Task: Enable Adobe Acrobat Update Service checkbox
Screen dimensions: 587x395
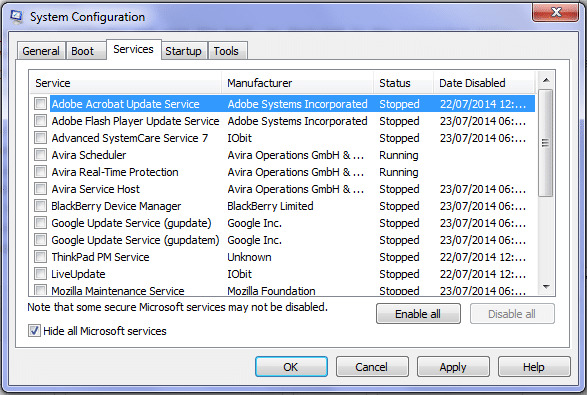Action: pyautogui.click(x=40, y=104)
